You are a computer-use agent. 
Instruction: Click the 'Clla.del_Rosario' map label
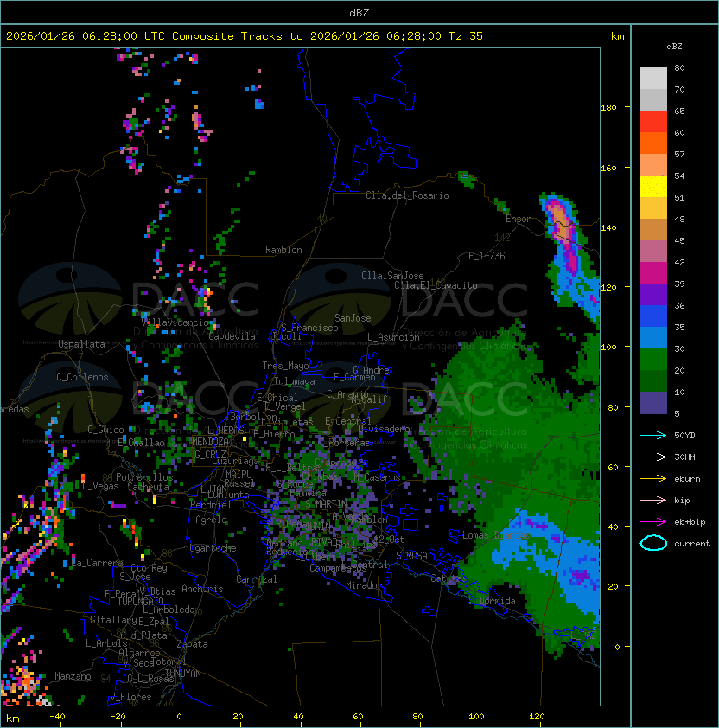[x=407, y=195]
